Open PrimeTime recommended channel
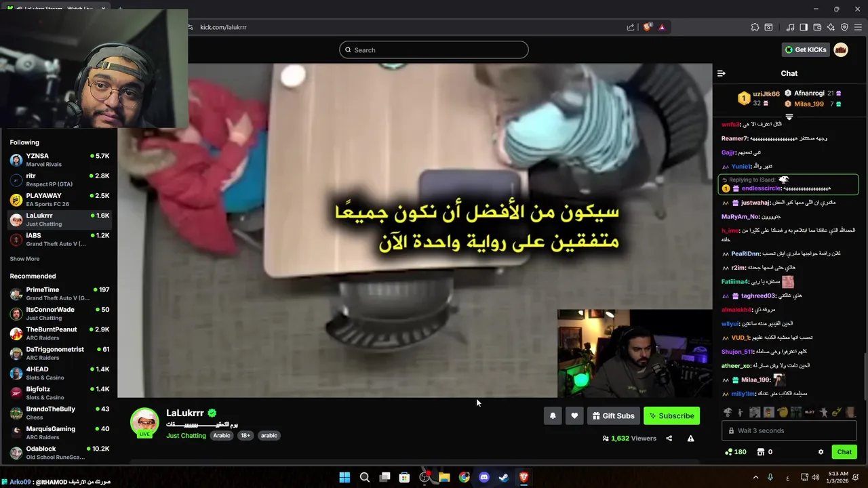Viewport: 868px width, 488px height. [x=59, y=293]
